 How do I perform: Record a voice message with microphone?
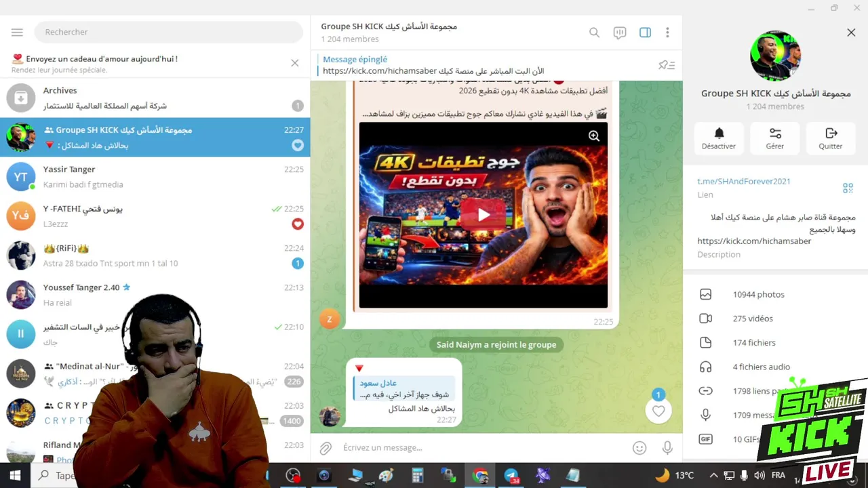[x=667, y=448]
